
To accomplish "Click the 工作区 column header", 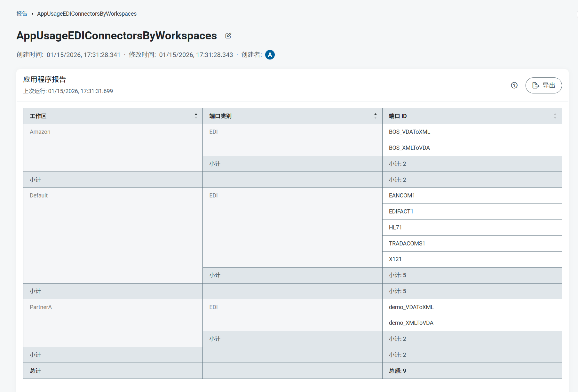I will click(113, 116).
